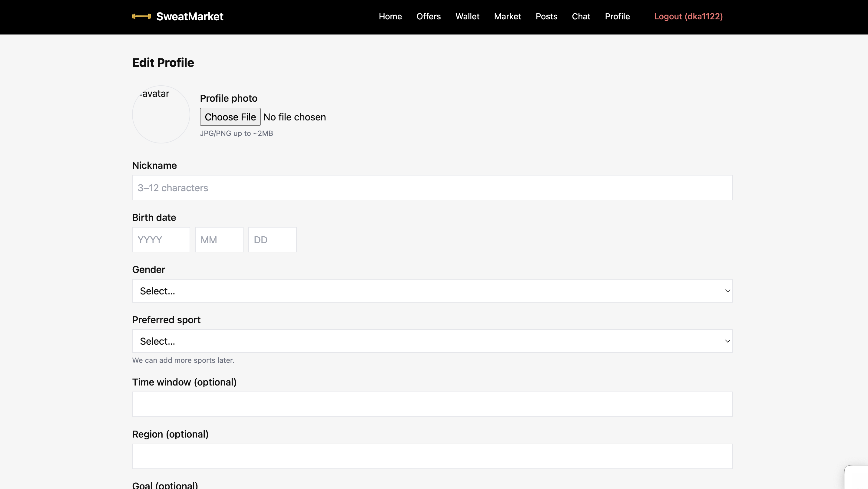The width and height of the screenshot is (868, 489).
Task: Go to the Home nav item
Action: [390, 16]
